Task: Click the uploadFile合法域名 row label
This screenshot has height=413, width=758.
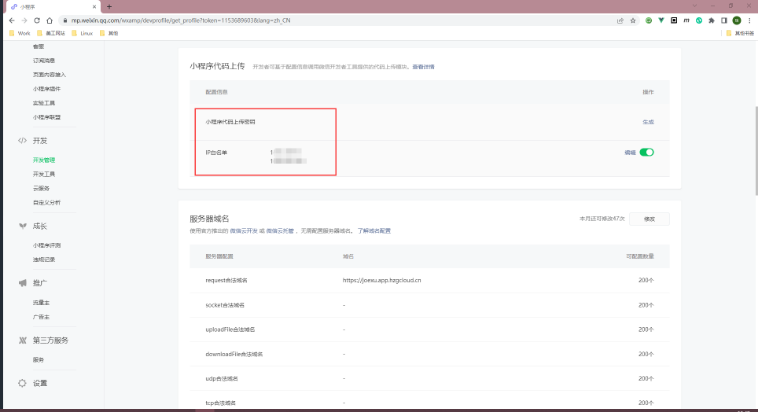Action: (230, 329)
